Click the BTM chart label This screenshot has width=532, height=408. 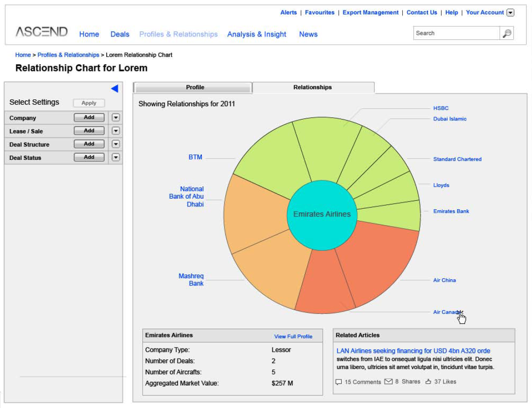pos(196,157)
